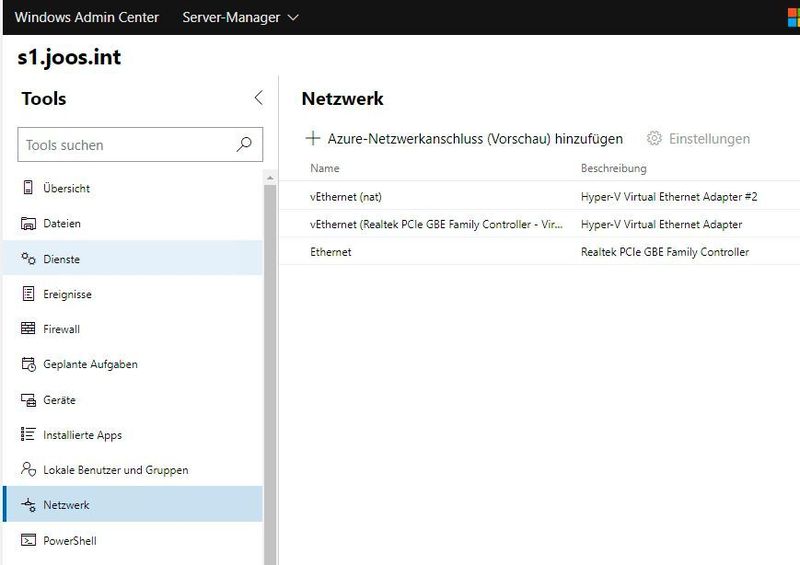This screenshot has height=565, width=800.
Task: Add Azure-Netzwerkanschluss (Vorschau) hinzufügen
Action: (464, 138)
